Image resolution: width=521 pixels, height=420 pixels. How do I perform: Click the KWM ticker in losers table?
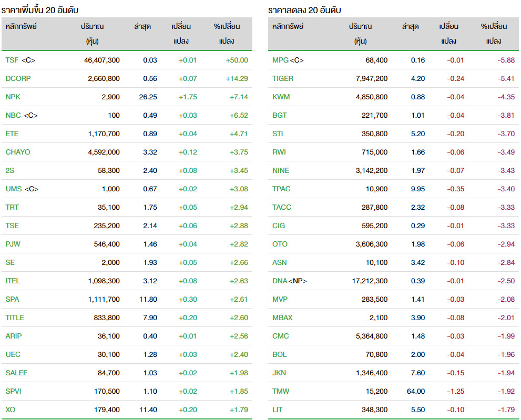point(281,97)
